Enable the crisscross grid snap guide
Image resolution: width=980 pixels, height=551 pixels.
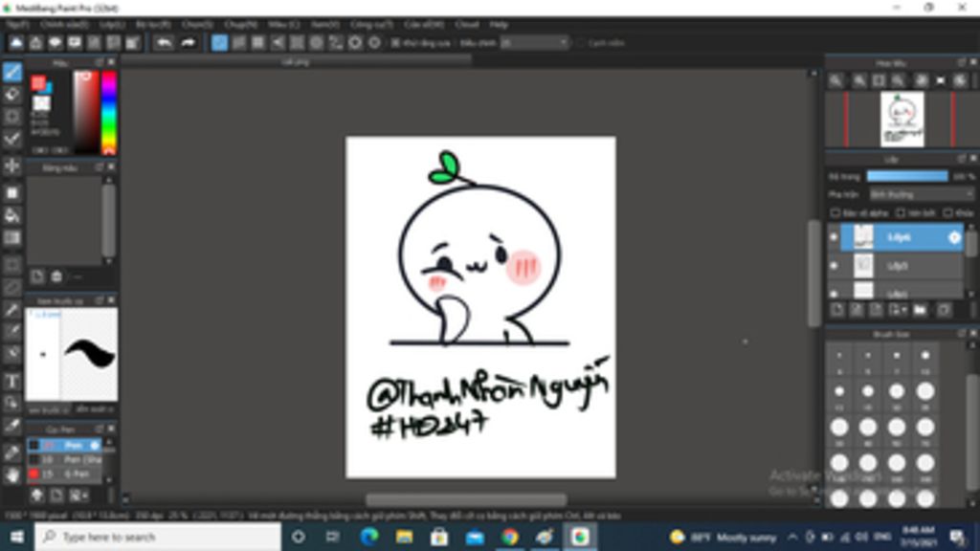(x=258, y=42)
